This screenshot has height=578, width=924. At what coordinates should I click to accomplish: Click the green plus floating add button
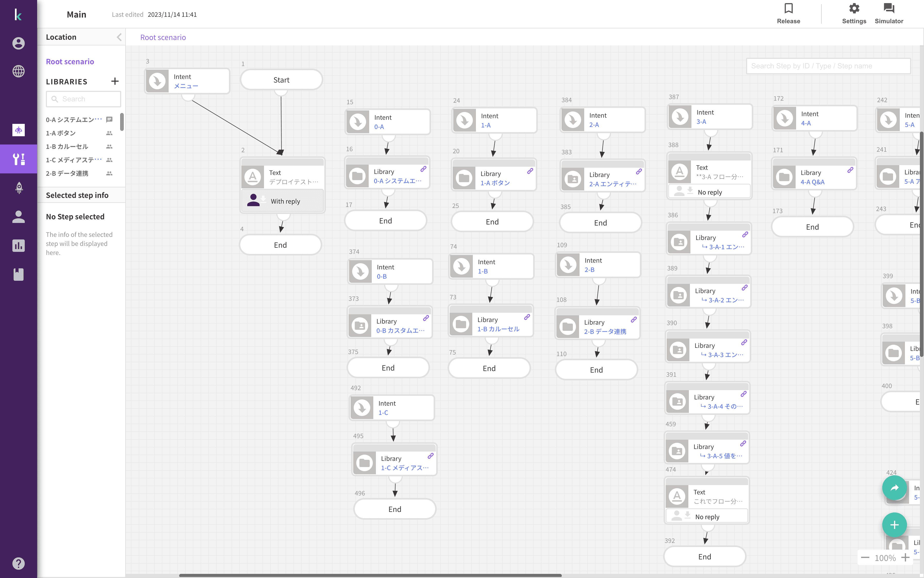(894, 525)
